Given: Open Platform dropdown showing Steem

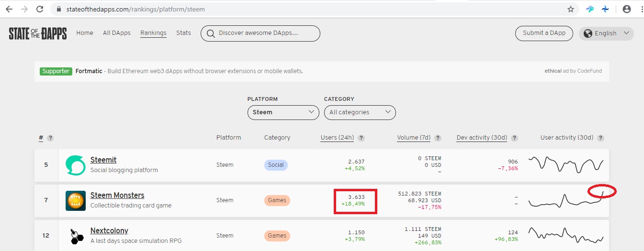Looking at the screenshot, I should pyautogui.click(x=283, y=112).
